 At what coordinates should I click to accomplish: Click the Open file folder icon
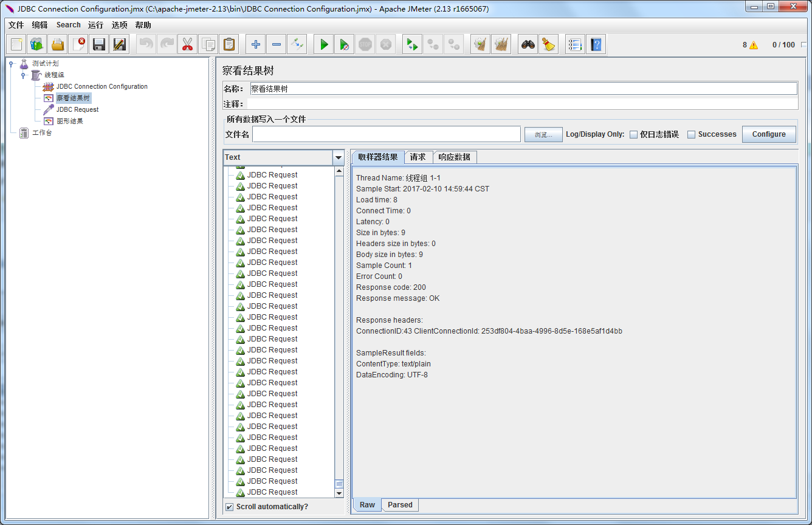58,44
